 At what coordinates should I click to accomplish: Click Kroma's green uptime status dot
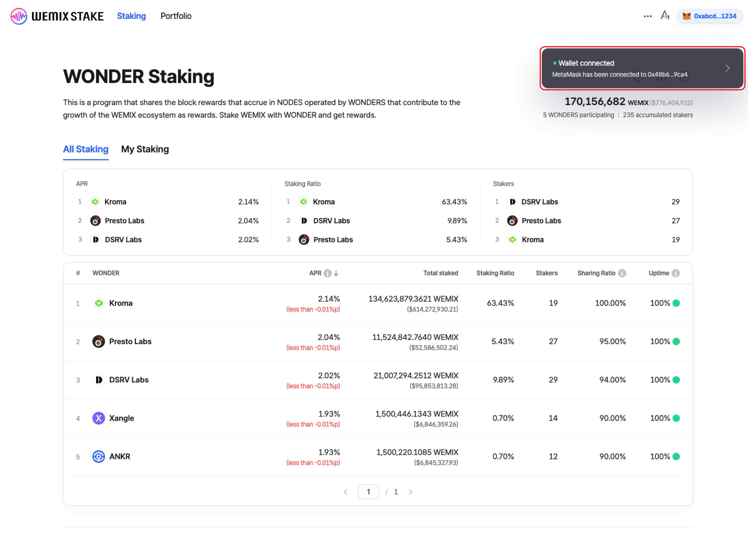pyautogui.click(x=676, y=303)
